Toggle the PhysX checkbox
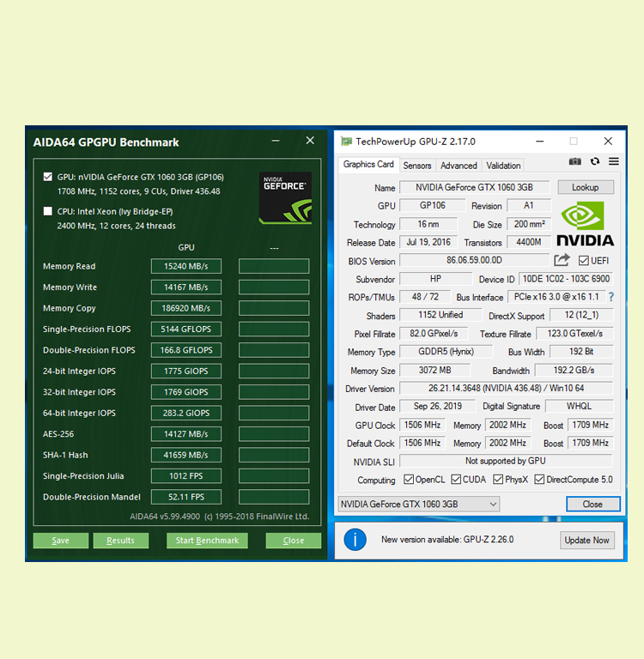 tap(498, 480)
